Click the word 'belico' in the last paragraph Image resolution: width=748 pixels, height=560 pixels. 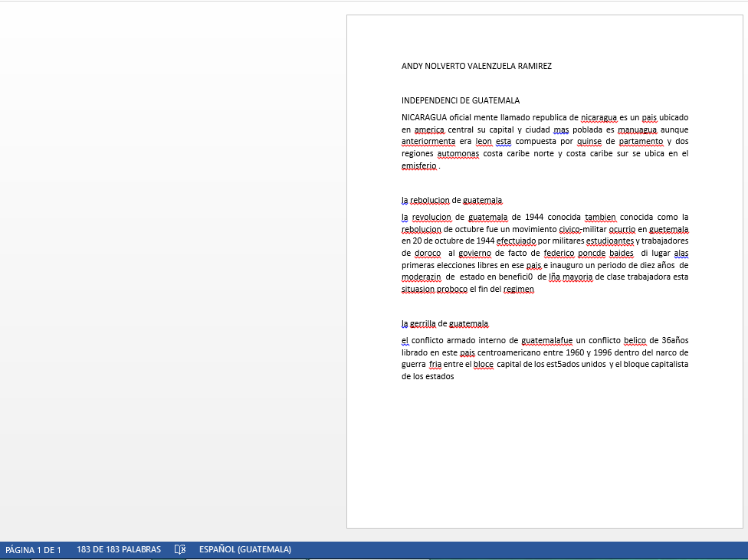click(x=635, y=341)
